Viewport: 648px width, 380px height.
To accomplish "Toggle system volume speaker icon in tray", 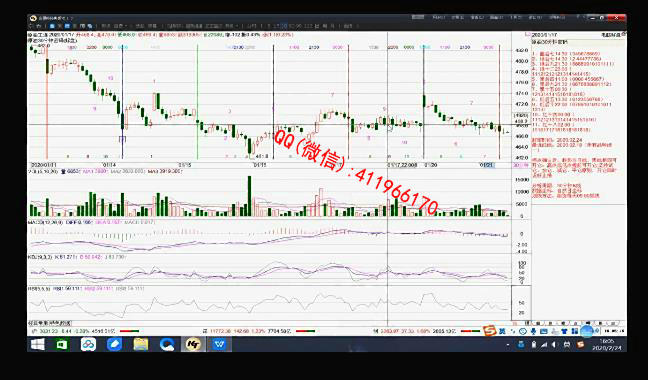I will (555, 344).
